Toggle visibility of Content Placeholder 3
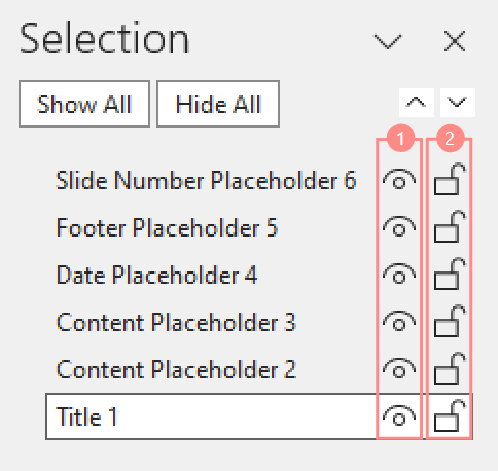The height and width of the screenshot is (471, 498). [399, 321]
